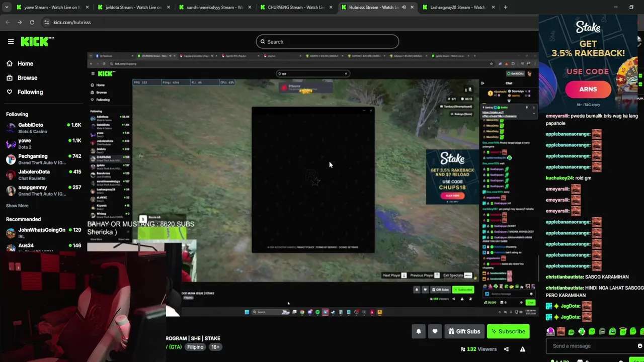The image size is (644, 362).
Task: Close the Hubrisss Stream tab
Action: [412, 7]
